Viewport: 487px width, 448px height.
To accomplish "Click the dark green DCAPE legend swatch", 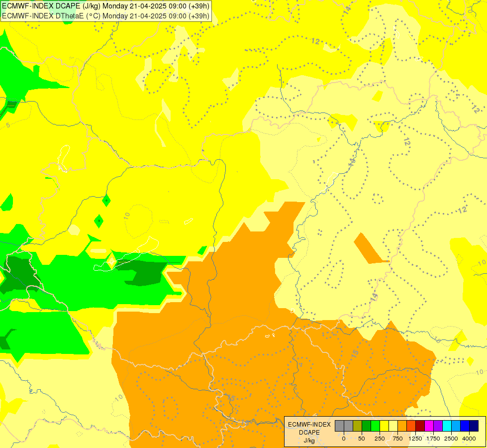I will (x=367, y=426).
